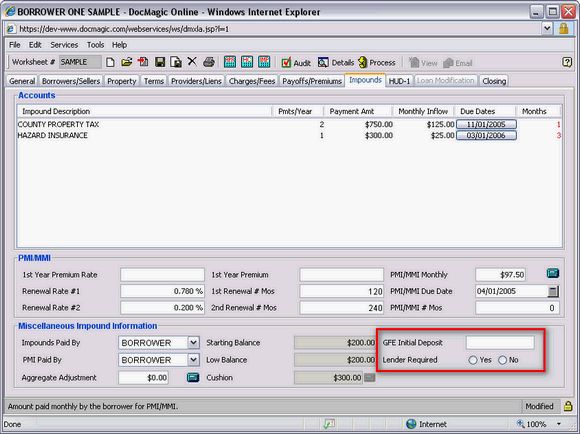
Task: Click the first calculator icon in the toolbar
Action: click(x=230, y=62)
